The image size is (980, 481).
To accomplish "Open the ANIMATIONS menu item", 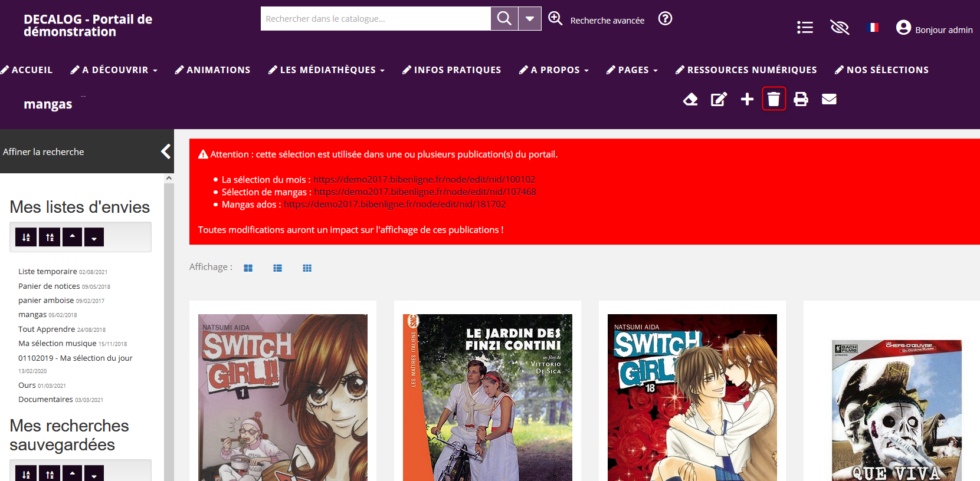I will 218,70.
